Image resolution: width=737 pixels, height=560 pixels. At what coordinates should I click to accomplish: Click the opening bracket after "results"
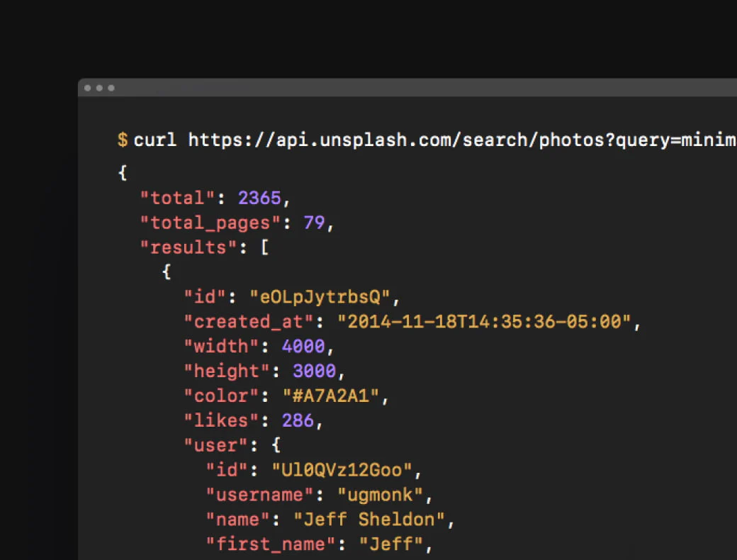point(265,247)
